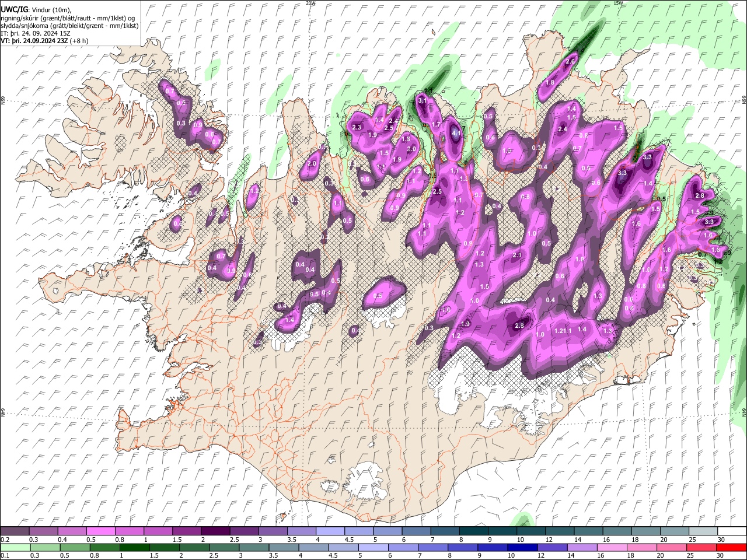Click the '3.1' precipitation value on map

pyautogui.click(x=423, y=101)
